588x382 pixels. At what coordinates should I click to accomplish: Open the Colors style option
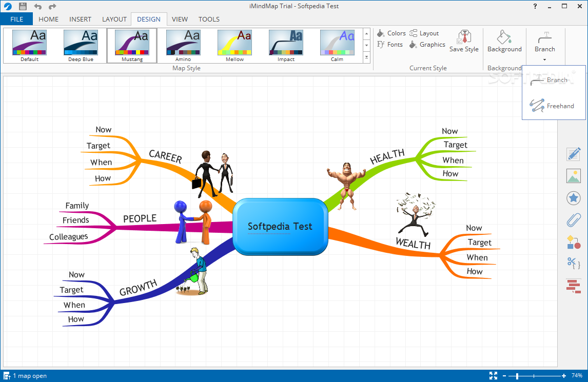391,33
